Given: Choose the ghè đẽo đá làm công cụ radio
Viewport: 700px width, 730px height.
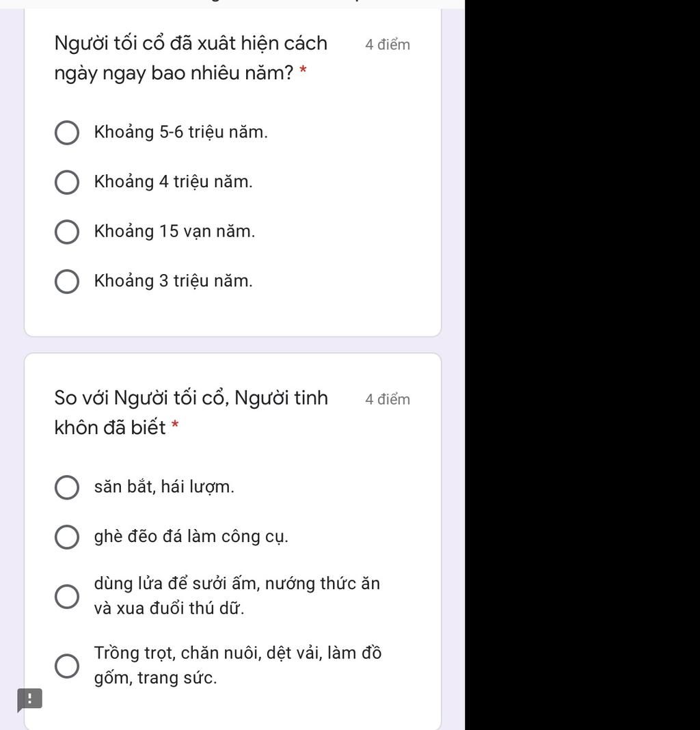Looking at the screenshot, I should tap(66, 537).
